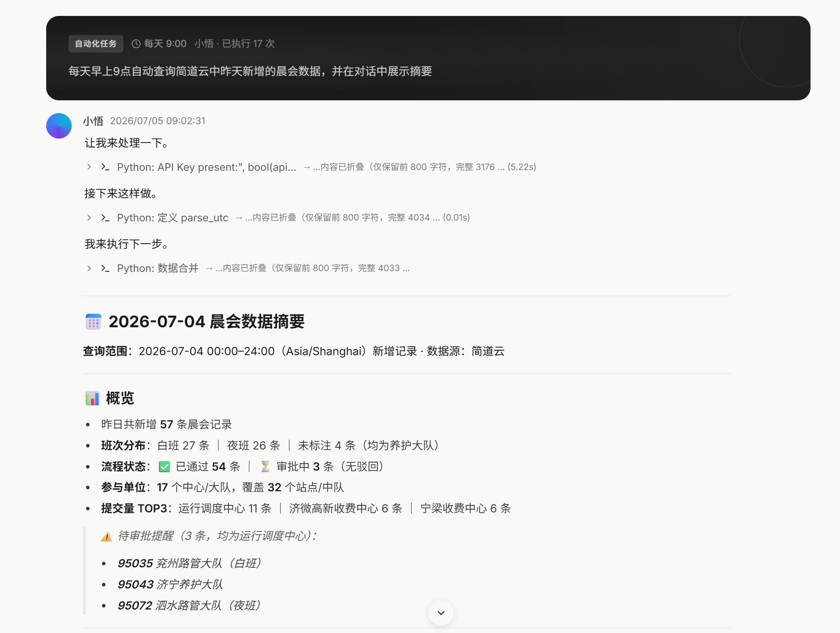The width and height of the screenshot is (840, 633).
Task: Click the 参与单位 bullet line
Action: tap(223, 487)
